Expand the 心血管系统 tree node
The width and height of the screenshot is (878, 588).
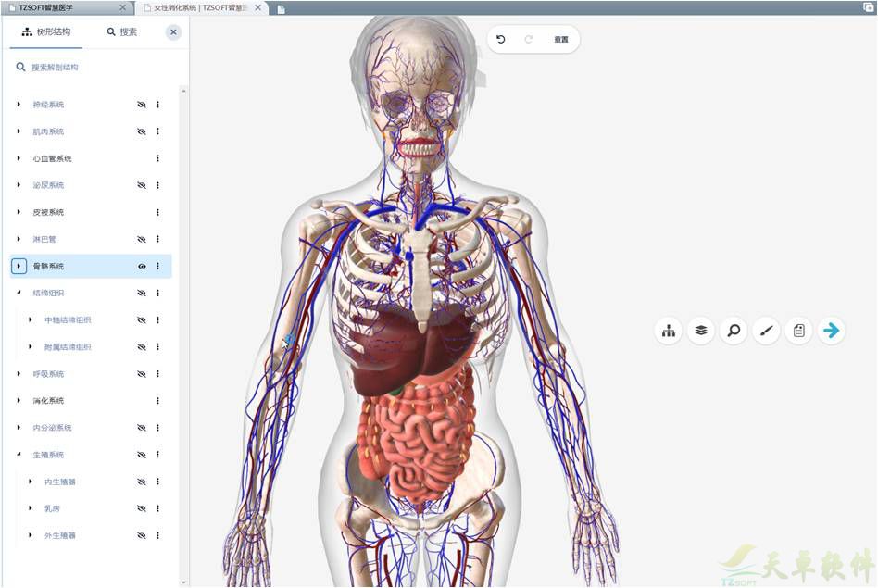19,158
